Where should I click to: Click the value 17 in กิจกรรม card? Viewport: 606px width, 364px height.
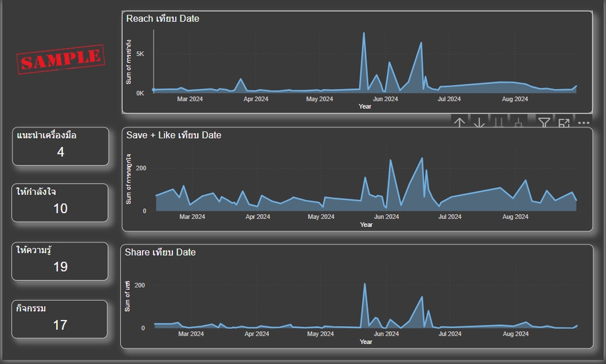[61, 325]
